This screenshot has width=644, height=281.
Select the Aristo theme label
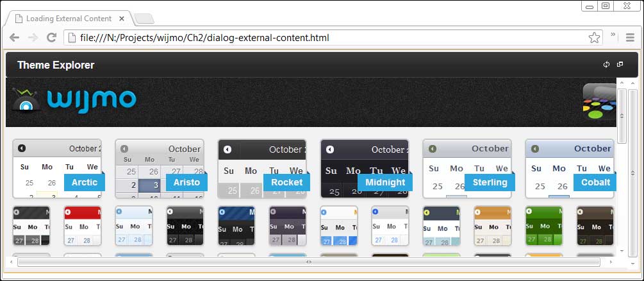click(x=187, y=182)
